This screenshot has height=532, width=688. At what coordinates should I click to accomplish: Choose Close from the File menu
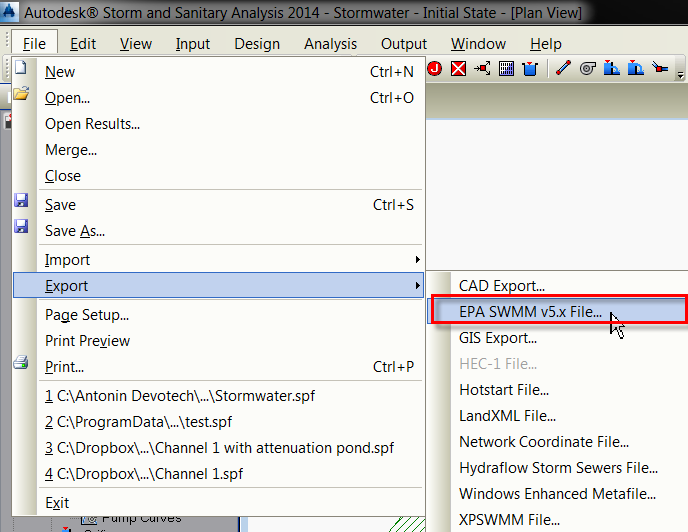click(218, 176)
